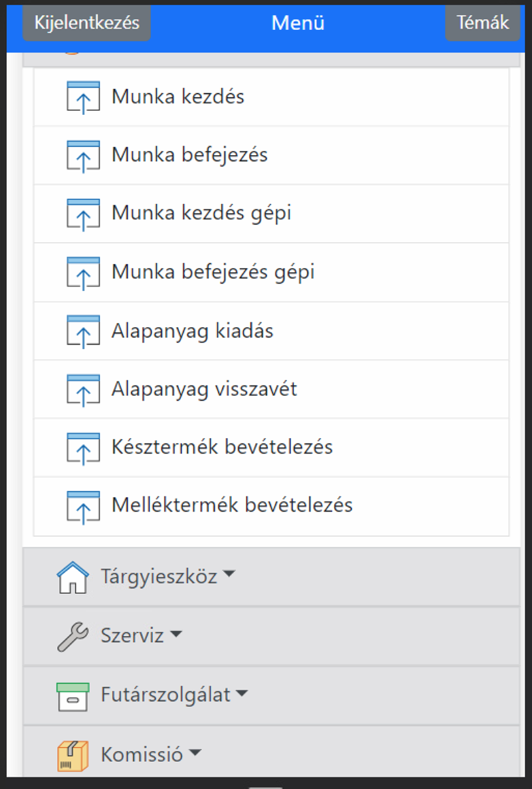Open the Futárszolgálat dropdown arrow
Viewport: 532px width, 789px height.
(x=242, y=694)
